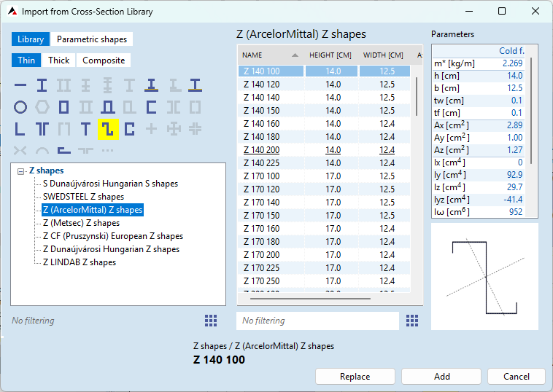Select Z LINDAB Z shapes
553x392 pixels.
80,262
